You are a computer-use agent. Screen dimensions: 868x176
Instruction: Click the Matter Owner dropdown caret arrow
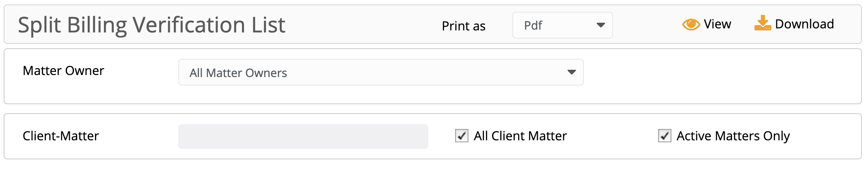(x=572, y=72)
